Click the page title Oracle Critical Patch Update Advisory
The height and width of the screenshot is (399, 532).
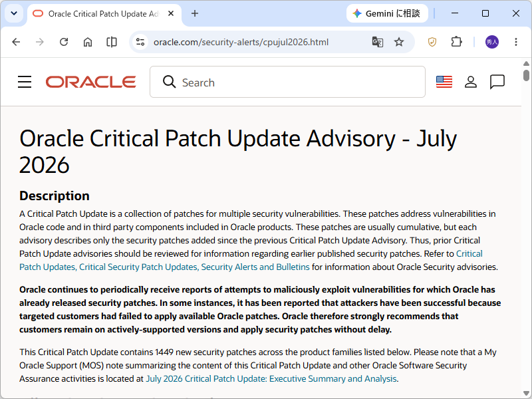pyautogui.click(x=238, y=152)
